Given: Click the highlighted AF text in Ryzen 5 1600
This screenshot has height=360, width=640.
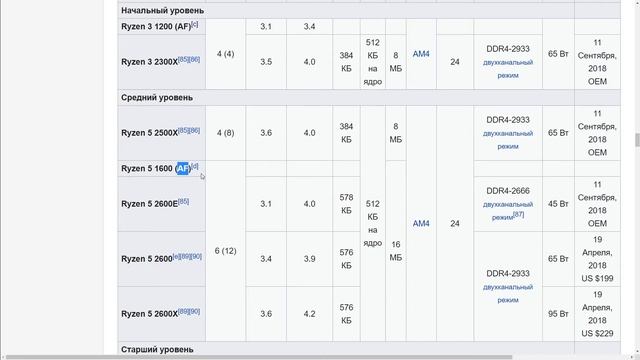Looking at the screenshot, I should [x=183, y=169].
